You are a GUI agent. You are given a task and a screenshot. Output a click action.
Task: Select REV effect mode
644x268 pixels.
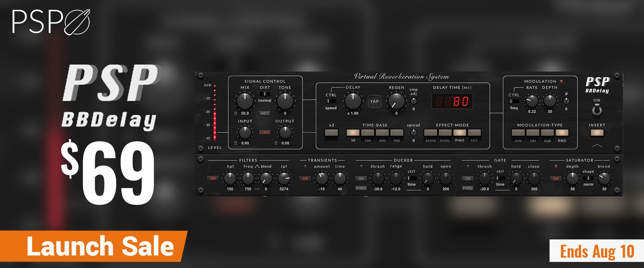tap(474, 133)
